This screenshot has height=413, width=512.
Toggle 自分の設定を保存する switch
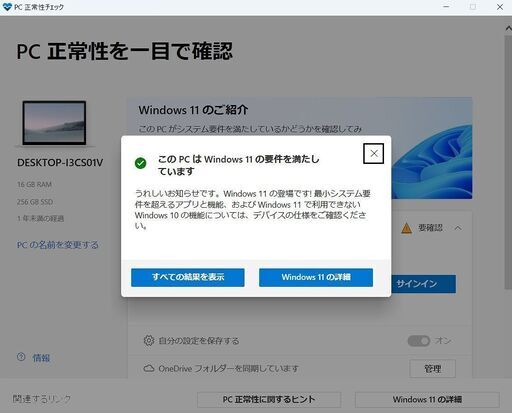tap(419, 341)
